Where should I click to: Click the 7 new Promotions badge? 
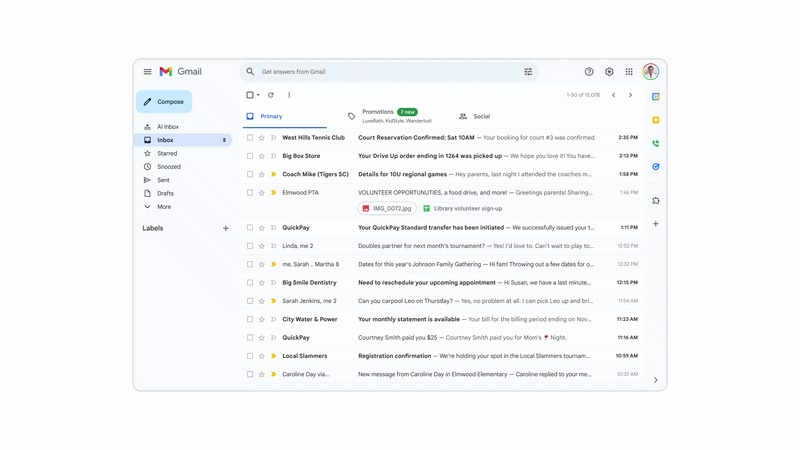tap(407, 112)
